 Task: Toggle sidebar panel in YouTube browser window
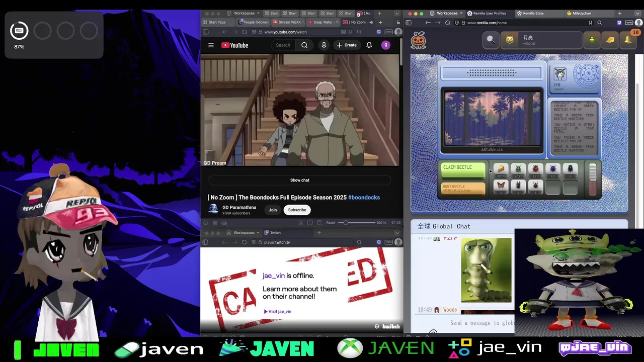(x=205, y=32)
